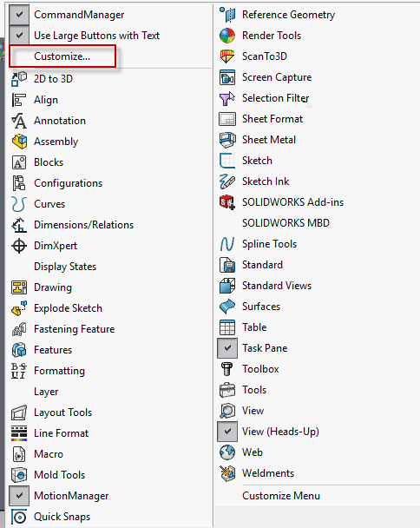420x528 pixels.
Task: Open the Customize... dialog entry
Action: (x=62, y=56)
